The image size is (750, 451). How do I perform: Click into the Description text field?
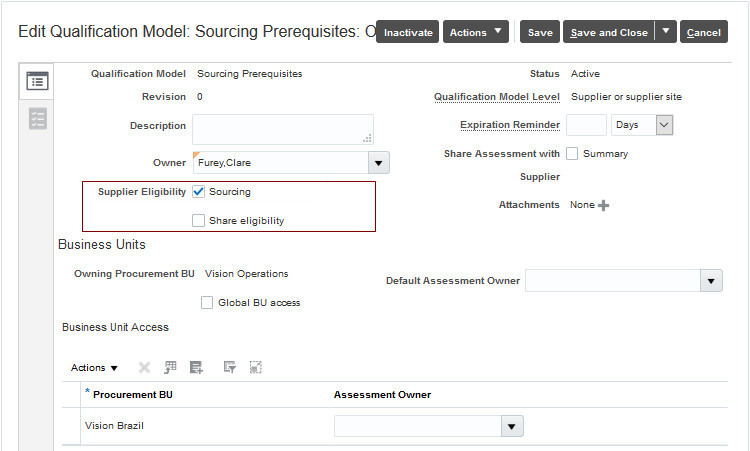point(282,129)
